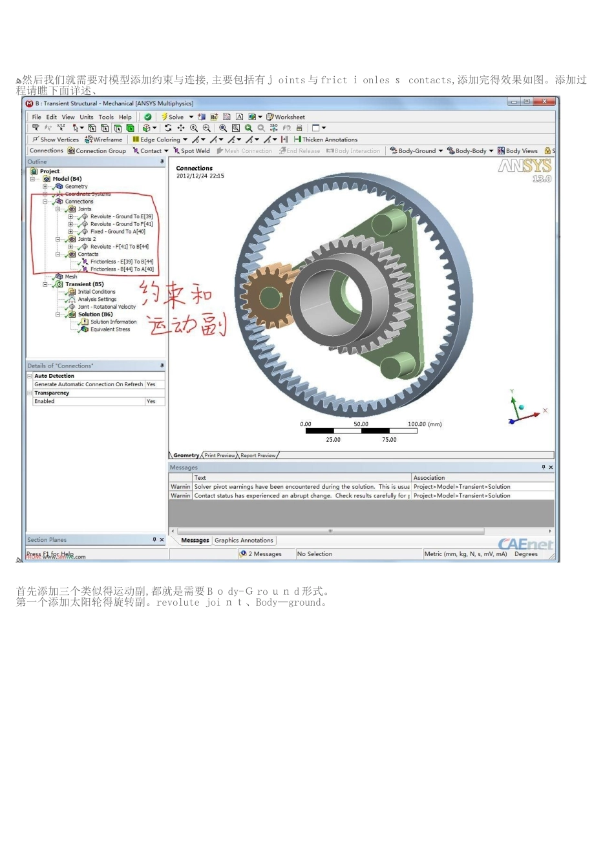Select the Contacts folder item
Screen dimensions: 614x868
pos(88,254)
